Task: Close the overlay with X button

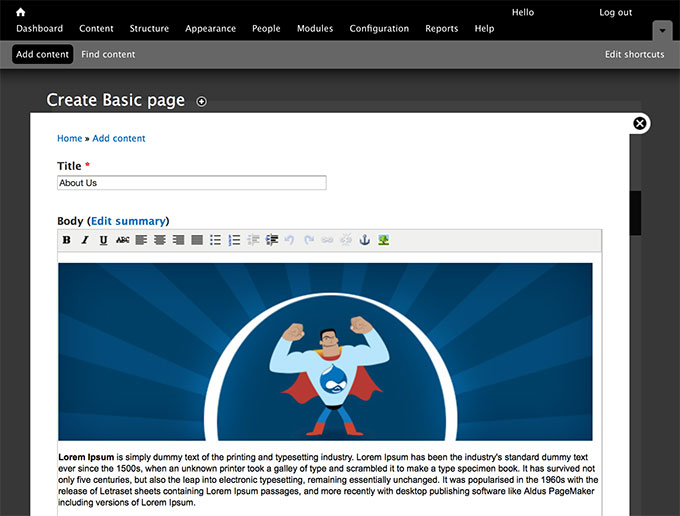Action: (x=640, y=124)
